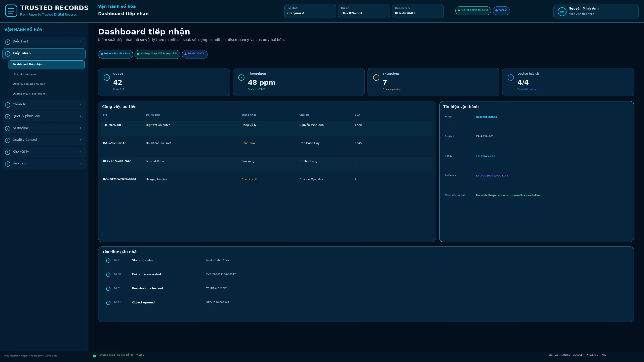Click the Trusted Records menu logo icon

click(x=11, y=11)
